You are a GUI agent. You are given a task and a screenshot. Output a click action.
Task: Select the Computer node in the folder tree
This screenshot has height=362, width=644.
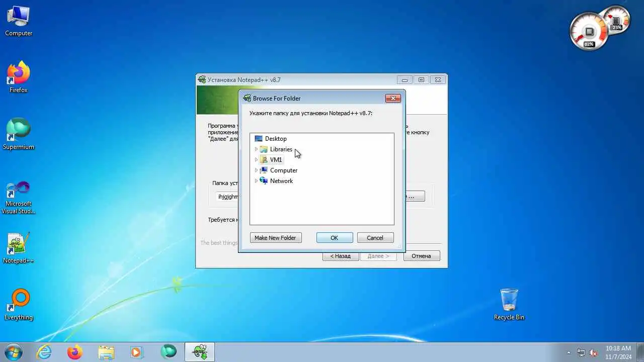[278, 170]
